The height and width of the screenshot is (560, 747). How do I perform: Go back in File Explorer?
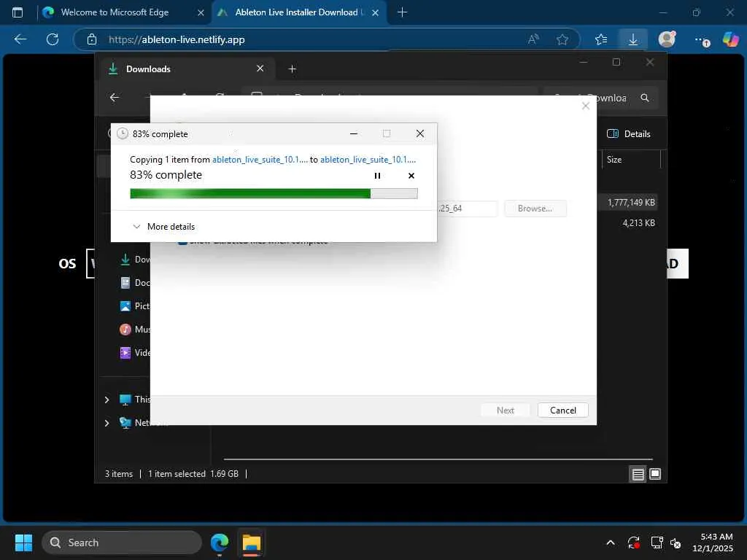(x=115, y=98)
